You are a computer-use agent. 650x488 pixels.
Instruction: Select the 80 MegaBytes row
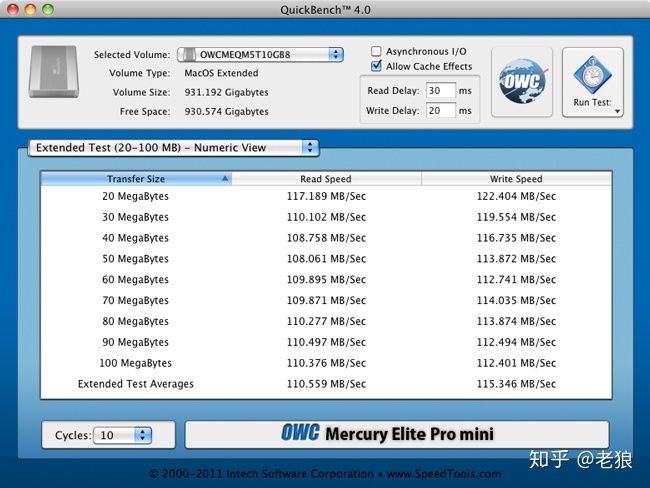[326, 321]
